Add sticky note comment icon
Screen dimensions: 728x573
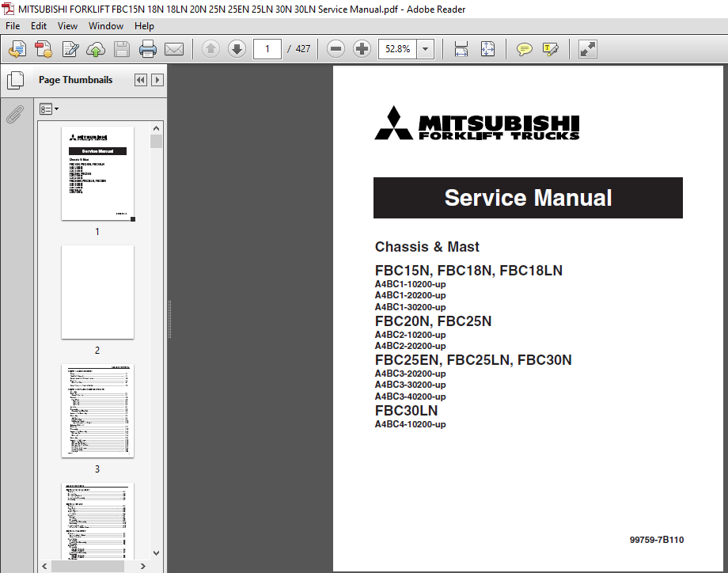click(524, 49)
